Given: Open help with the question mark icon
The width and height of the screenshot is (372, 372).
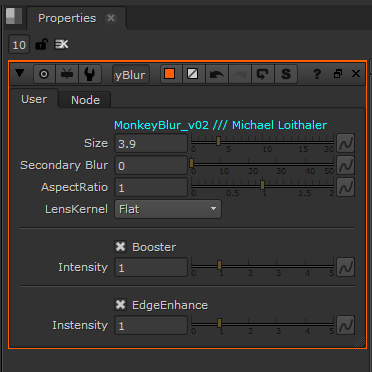Looking at the screenshot, I should point(316,74).
